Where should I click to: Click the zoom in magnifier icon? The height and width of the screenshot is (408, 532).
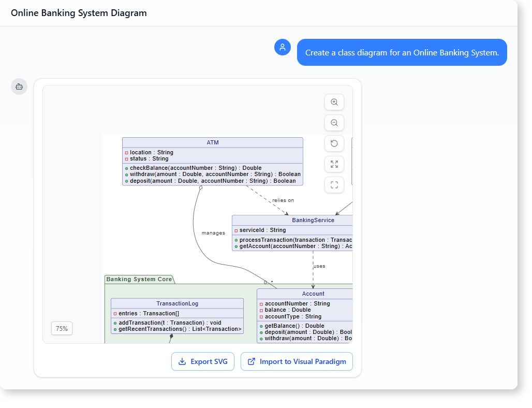pos(334,103)
